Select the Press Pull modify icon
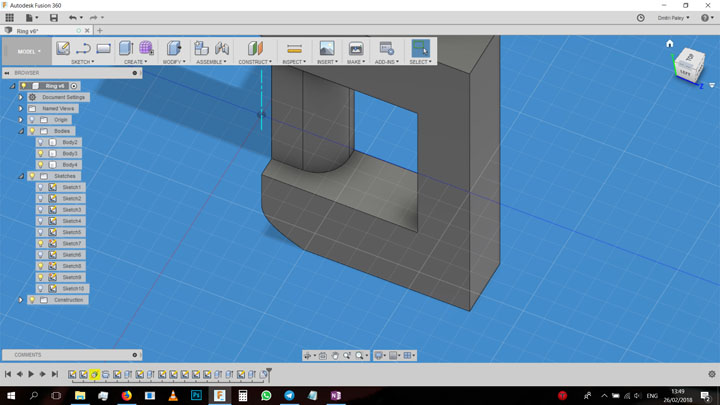The height and width of the screenshot is (405, 720). [174, 48]
